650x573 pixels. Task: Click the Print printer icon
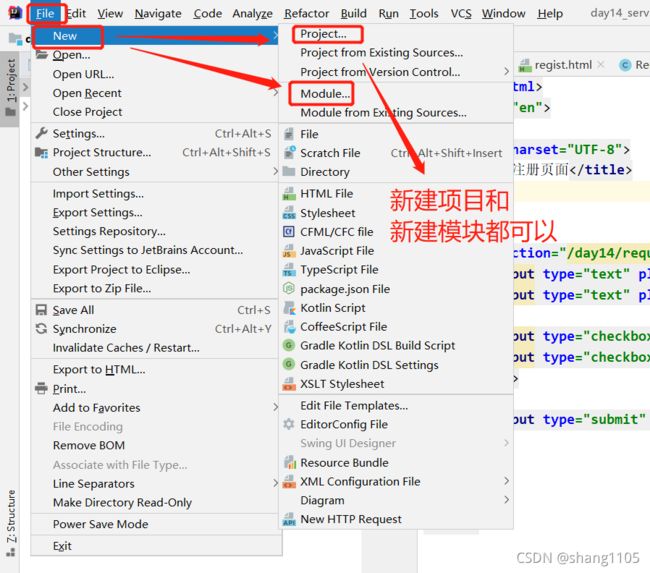point(41,388)
